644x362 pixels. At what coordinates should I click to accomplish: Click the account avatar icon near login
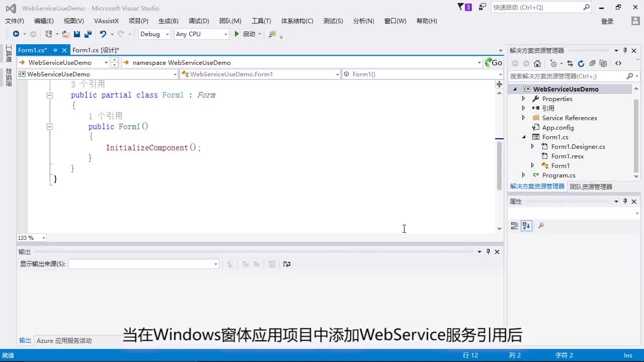click(x=635, y=21)
